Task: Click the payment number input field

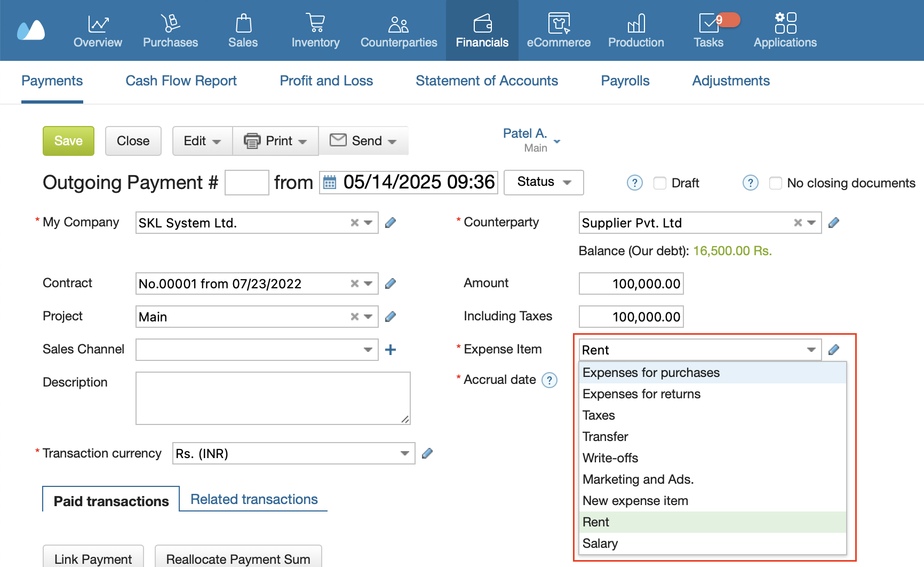Action: pos(247,183)
